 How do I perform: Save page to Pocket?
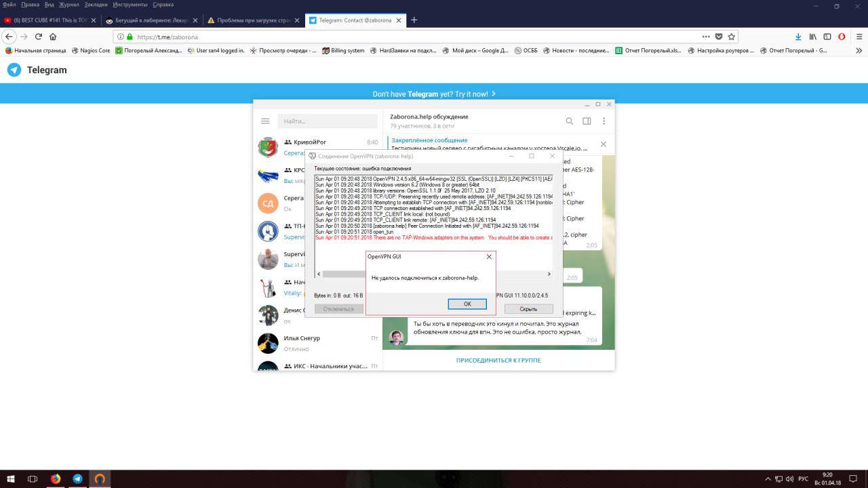coord(719,37)
